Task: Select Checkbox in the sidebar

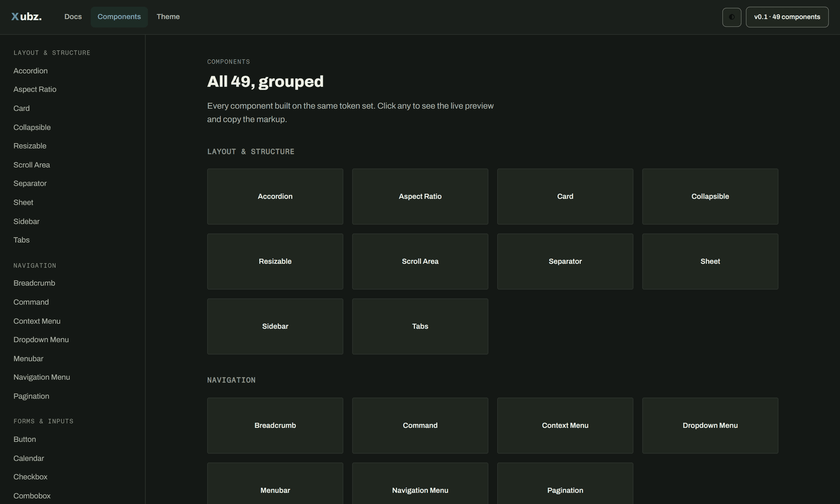Action: 30,477
